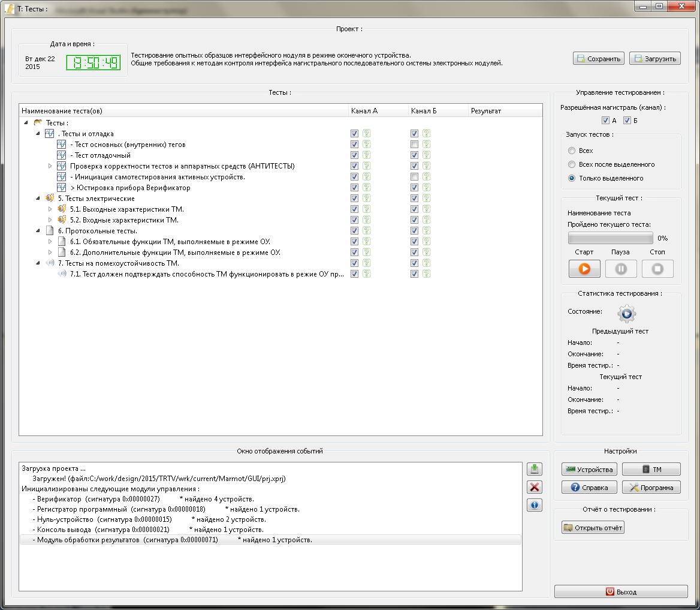
Task: Select 7. Тесты на помехоустойчивость ТМ item
Action: [x=118, y=263]
